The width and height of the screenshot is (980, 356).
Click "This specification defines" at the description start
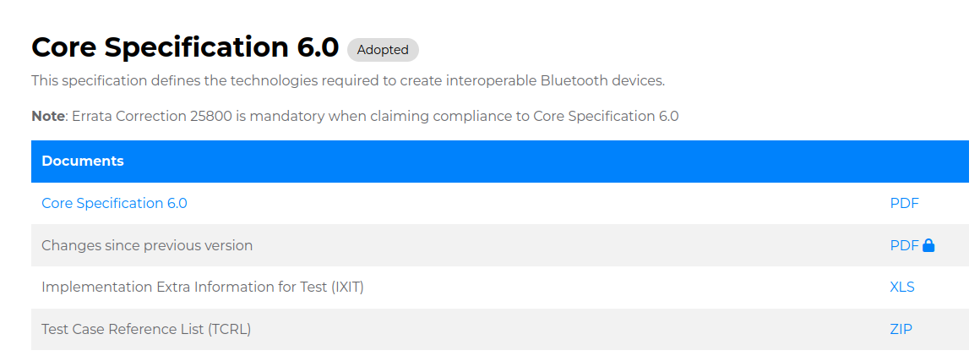112,81
